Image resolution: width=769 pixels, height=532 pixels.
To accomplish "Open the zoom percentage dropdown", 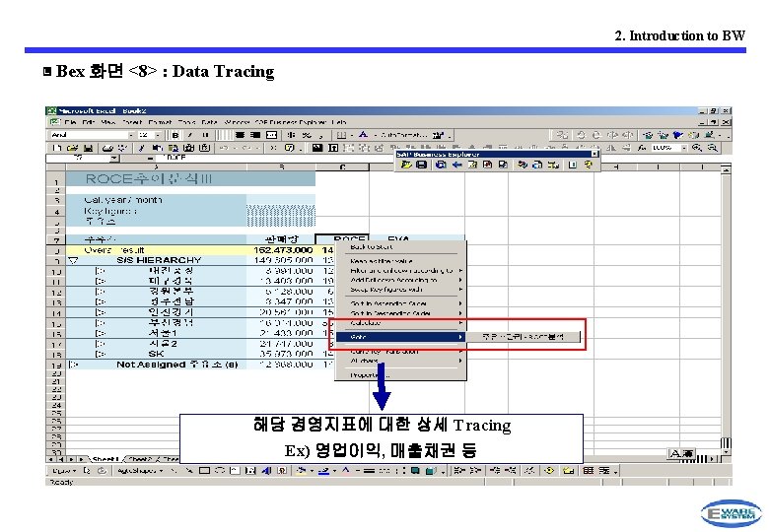I will 683,148.
